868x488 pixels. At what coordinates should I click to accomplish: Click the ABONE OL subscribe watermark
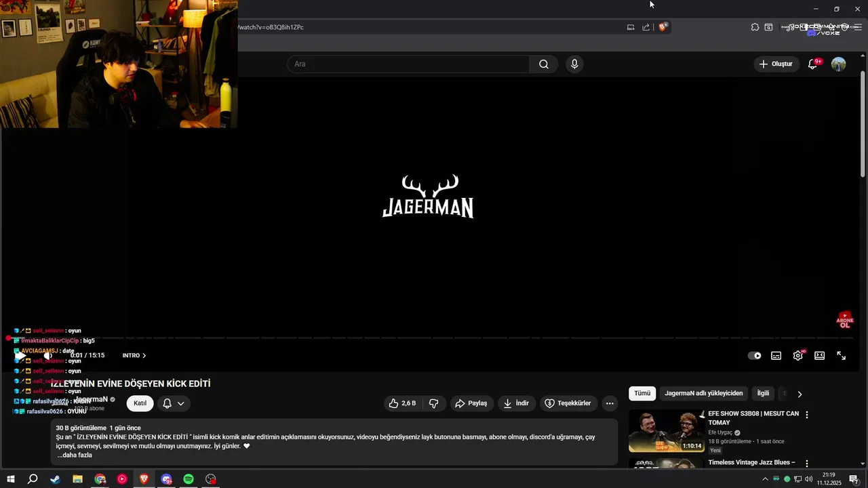click(845, 320)
